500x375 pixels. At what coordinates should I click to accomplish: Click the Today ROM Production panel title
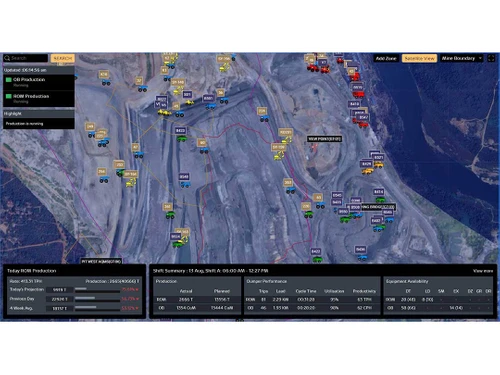point(32,271)
